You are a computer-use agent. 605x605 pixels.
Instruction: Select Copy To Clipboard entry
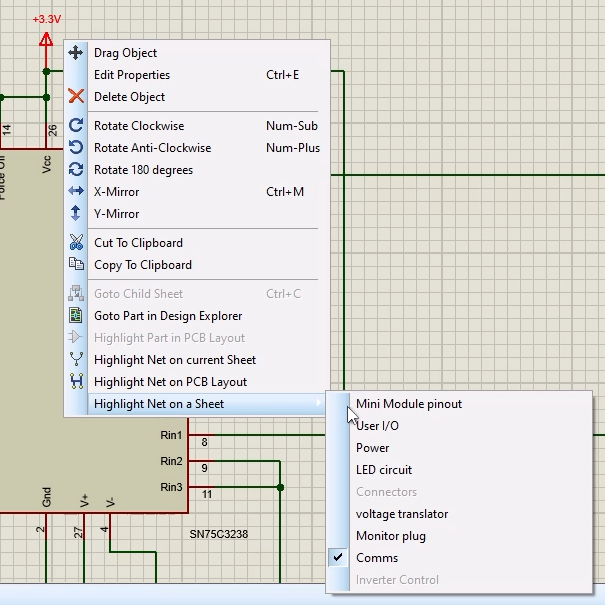pyautogui.click(x=208, y=265)
